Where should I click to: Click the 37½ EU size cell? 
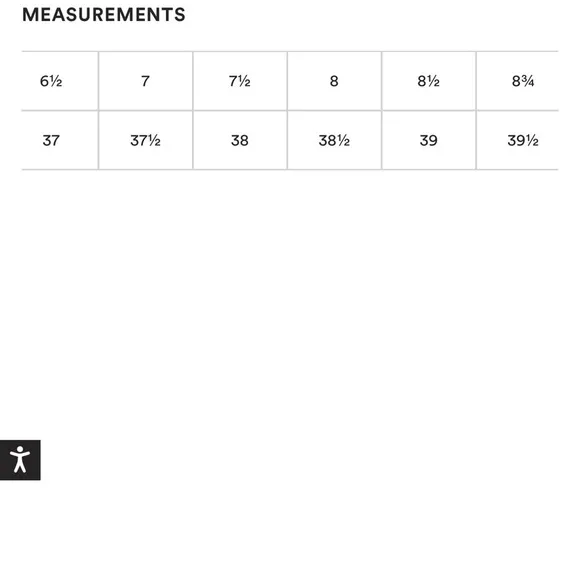(145, 141)
